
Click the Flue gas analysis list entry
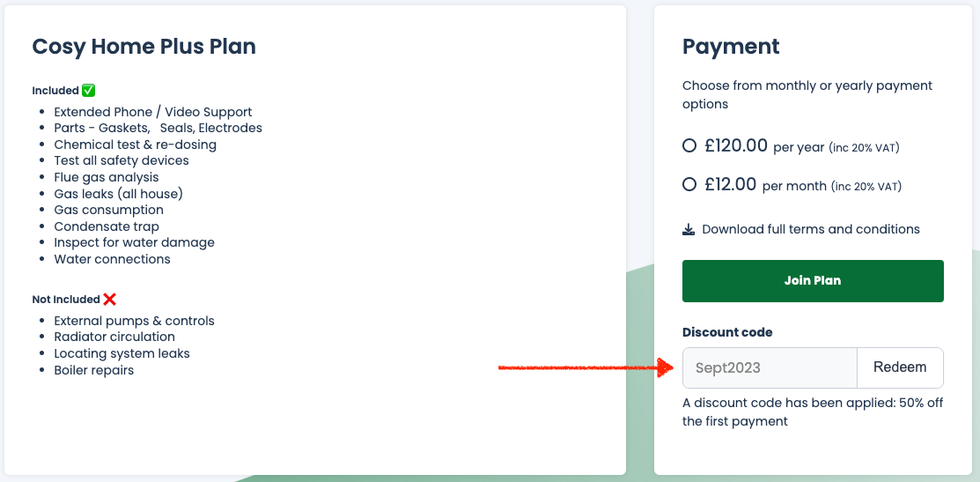107,177
